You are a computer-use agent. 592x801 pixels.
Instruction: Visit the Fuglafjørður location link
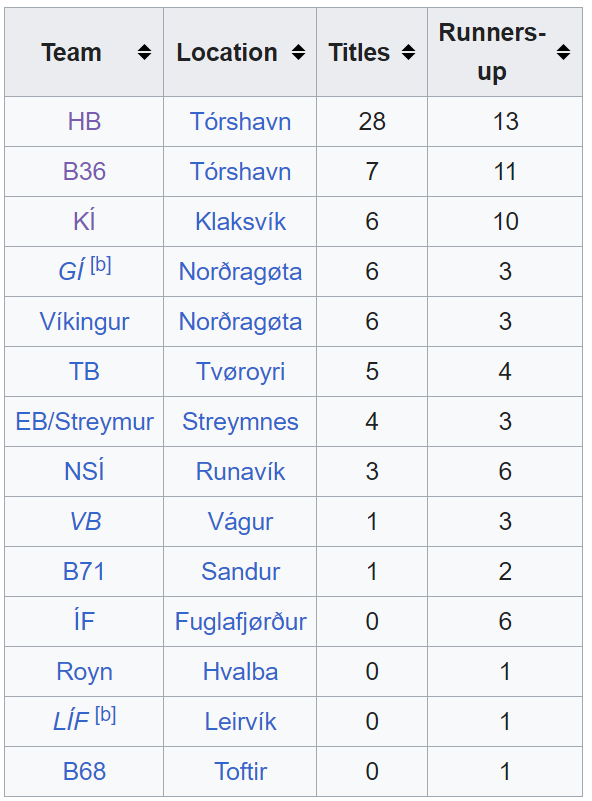click(240, 622)
